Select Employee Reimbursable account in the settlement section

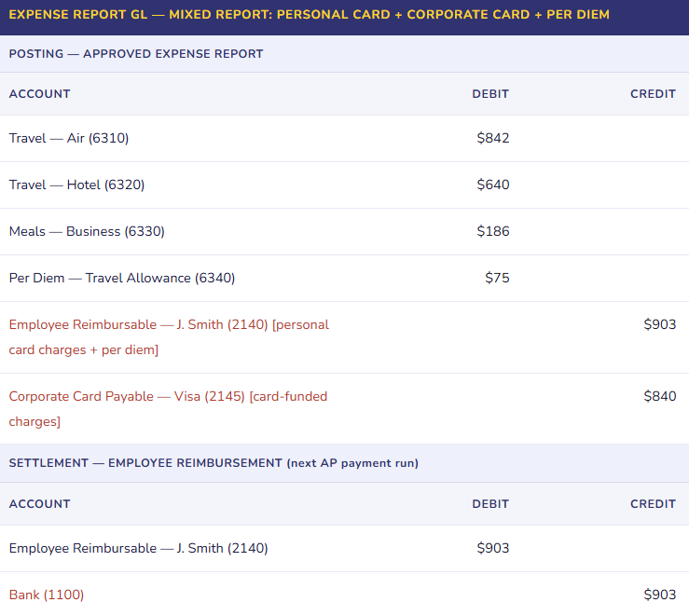pos(138,548)
